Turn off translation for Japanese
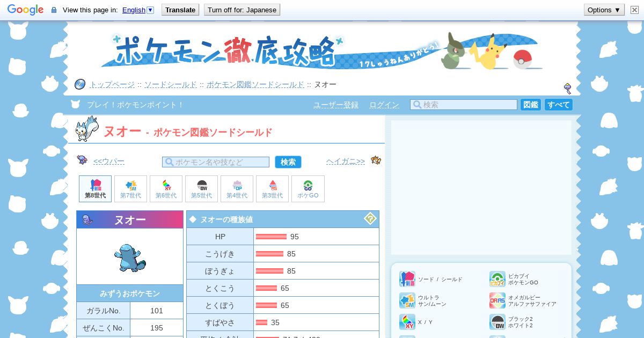Viewport: 644px width, 338px height. (x=242, y=10)
